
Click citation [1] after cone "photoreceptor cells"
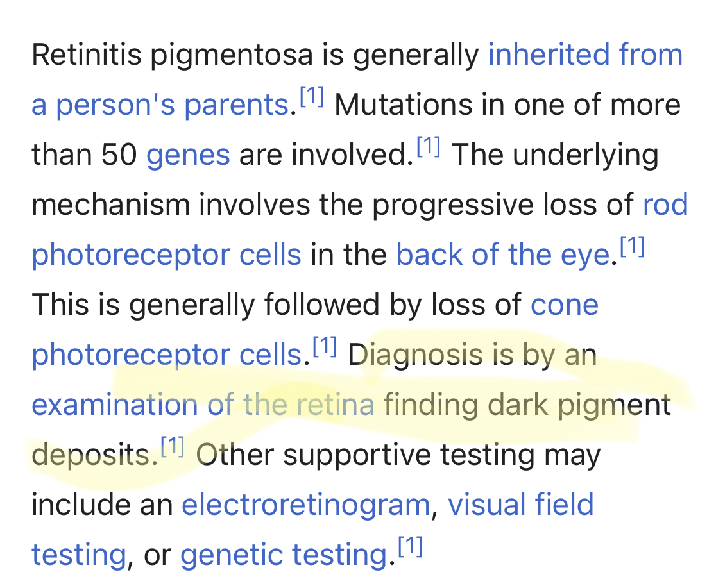[x=325, y=346]
